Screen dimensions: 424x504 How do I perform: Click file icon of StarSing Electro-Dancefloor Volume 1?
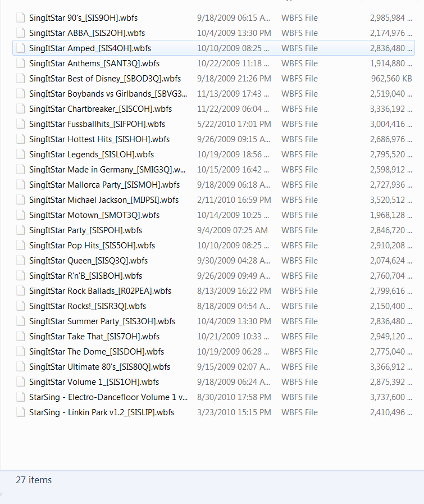coord(21,397)
